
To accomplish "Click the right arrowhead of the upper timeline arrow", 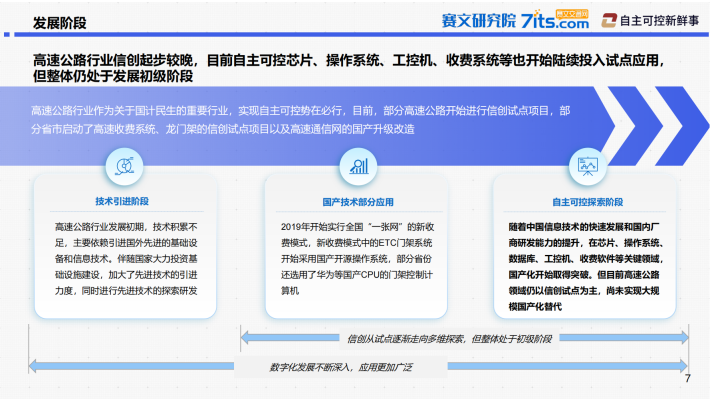I will click(x=684, y=337).
